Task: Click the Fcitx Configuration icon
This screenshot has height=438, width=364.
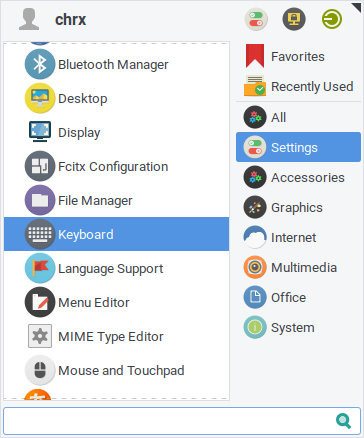Action: pos(40,166)
